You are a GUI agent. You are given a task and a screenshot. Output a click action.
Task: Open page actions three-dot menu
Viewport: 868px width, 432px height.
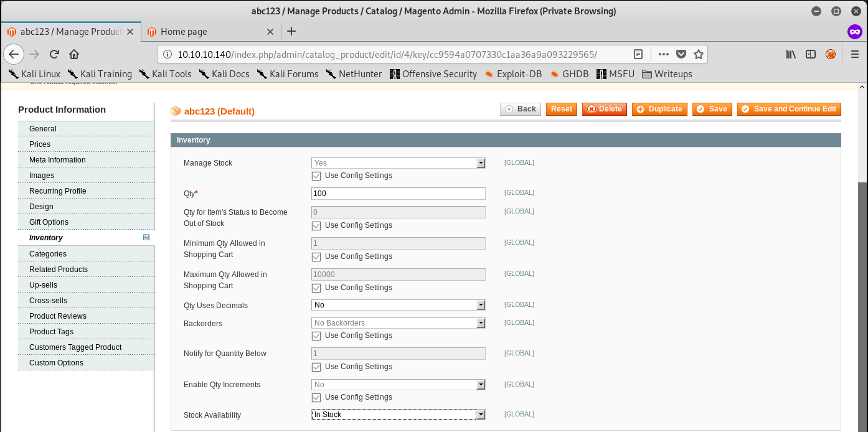(664, 54)
